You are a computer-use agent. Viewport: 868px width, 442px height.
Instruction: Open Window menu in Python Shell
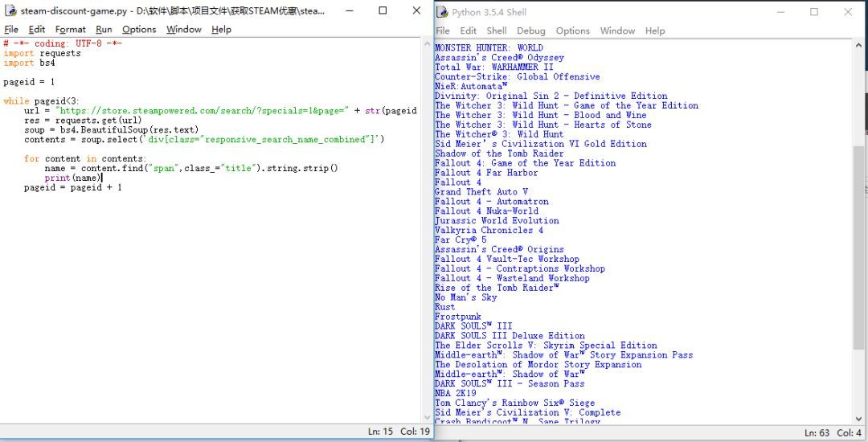point(618,31)
